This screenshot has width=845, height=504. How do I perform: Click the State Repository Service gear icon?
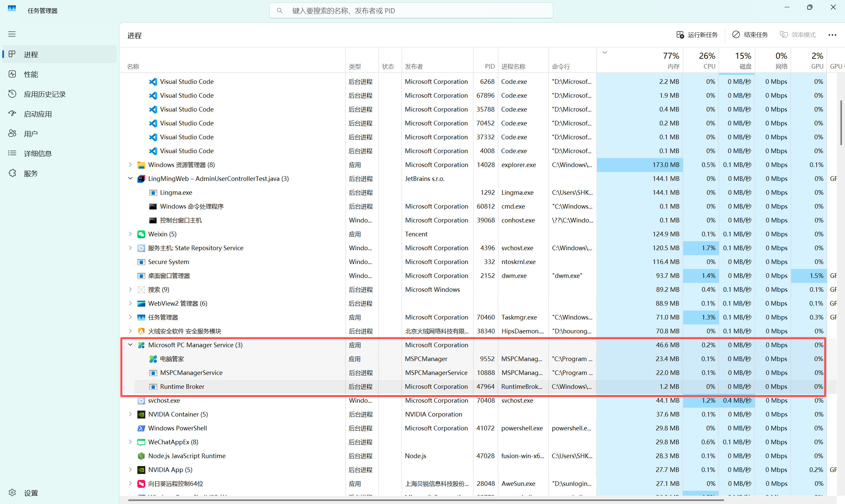coord(141,248)
